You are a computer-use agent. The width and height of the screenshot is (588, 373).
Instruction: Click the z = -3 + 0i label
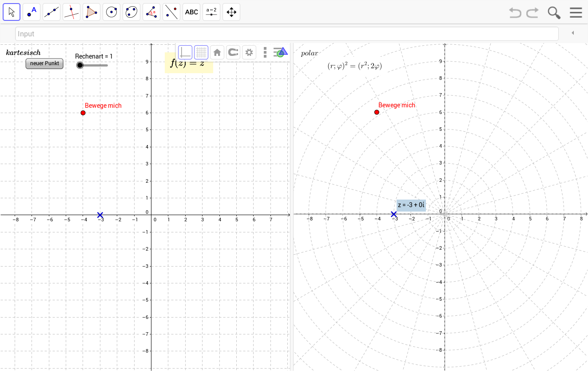(411, 205)
